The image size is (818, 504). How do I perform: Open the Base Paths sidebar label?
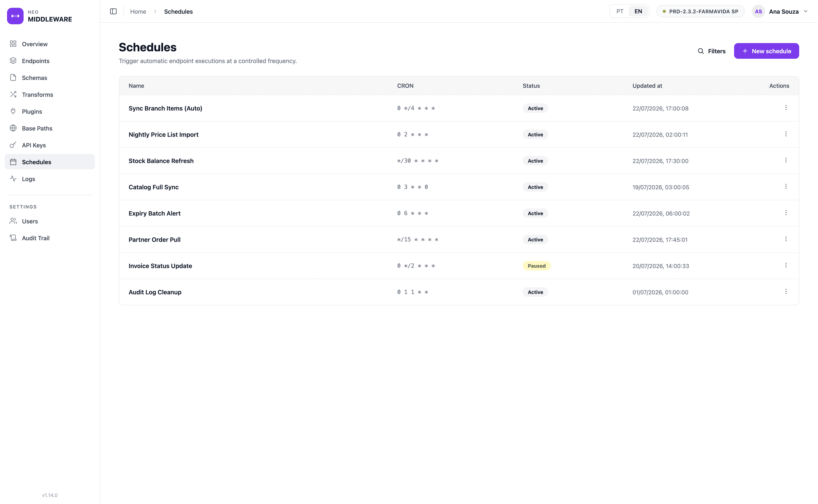(x=37, y=128)
